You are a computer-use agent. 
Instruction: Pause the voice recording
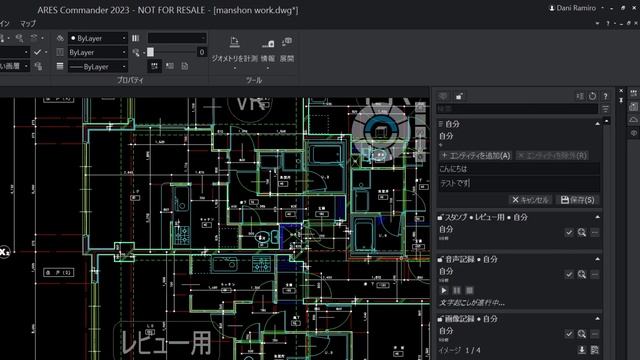point(457,290)
